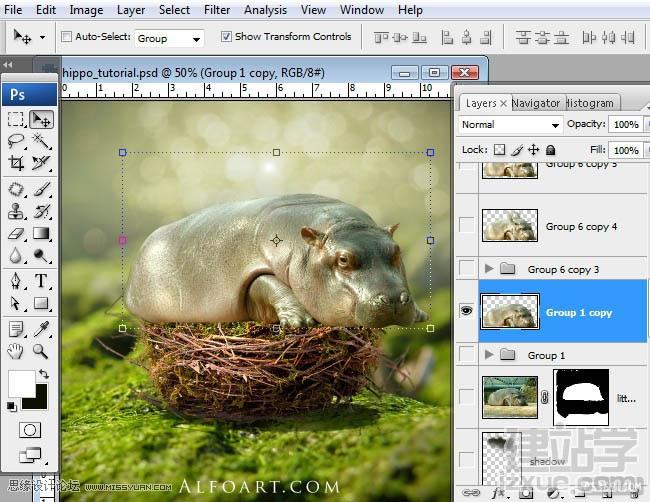
Task: Select the Hand tool
Action: 16,352
